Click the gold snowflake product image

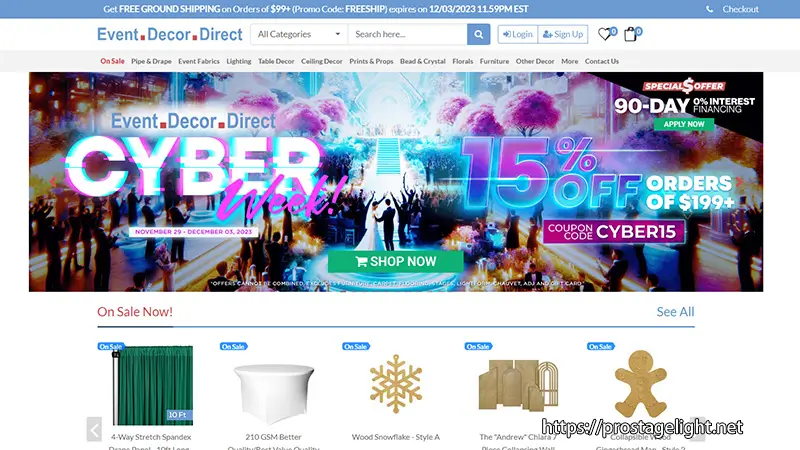(396, 383)
